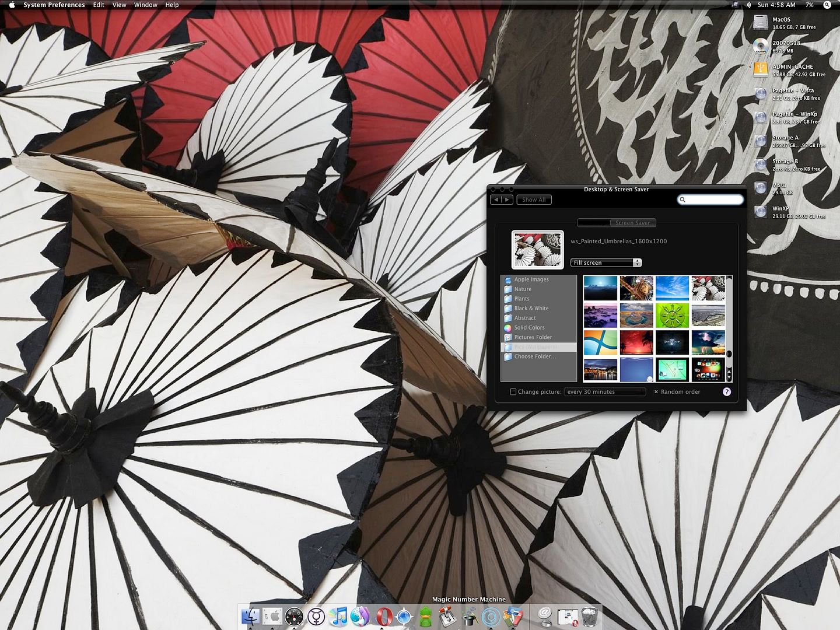Click the volume icon in the menu bar
Image resolution: width=840 pixels, height=630 pixels.
(748, 5)
